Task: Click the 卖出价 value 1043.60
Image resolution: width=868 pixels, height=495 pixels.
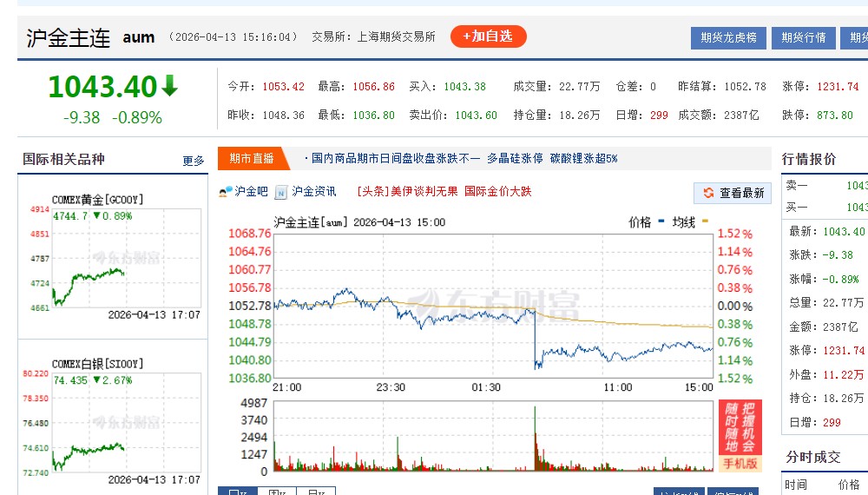Action: click(x=476, y=115)
